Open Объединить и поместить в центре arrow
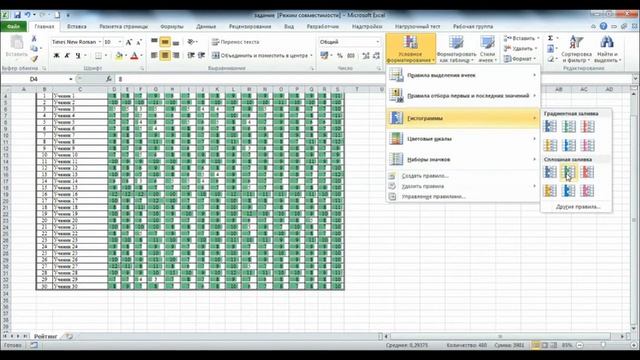Image resolution: width=640 pixels, height=360 pixels. pos(311,56)
